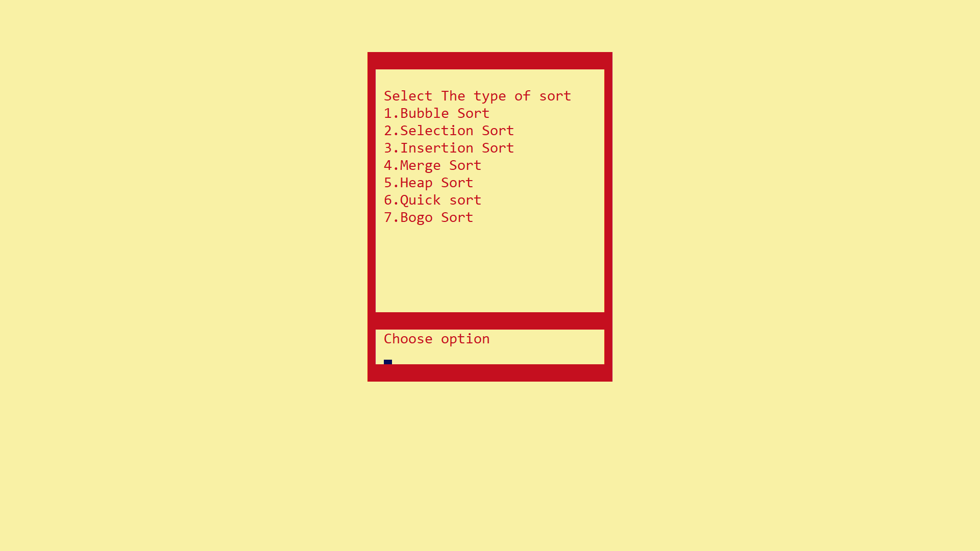The image size is (980, 551).
Task: Click Insertion Sort option 3
Action: [x=449, y=147]
